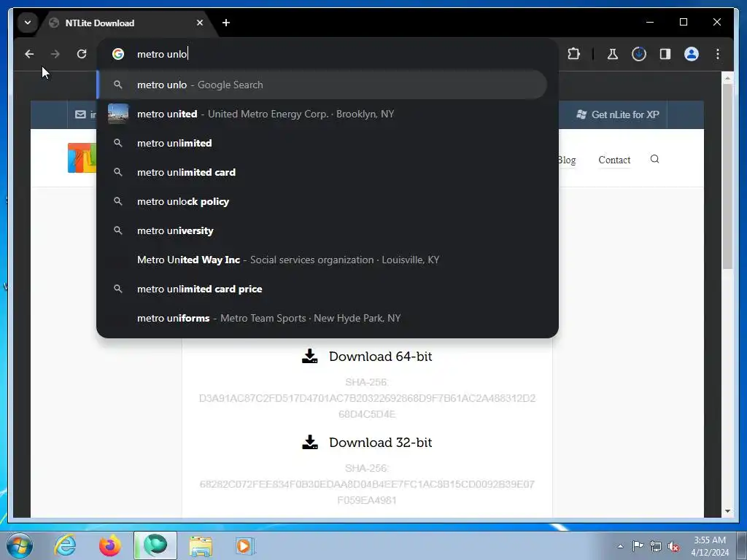This screenshot has width=747, height=560.
Task: Expand the tab search dropdown arrow
Action: click(28, 23)
